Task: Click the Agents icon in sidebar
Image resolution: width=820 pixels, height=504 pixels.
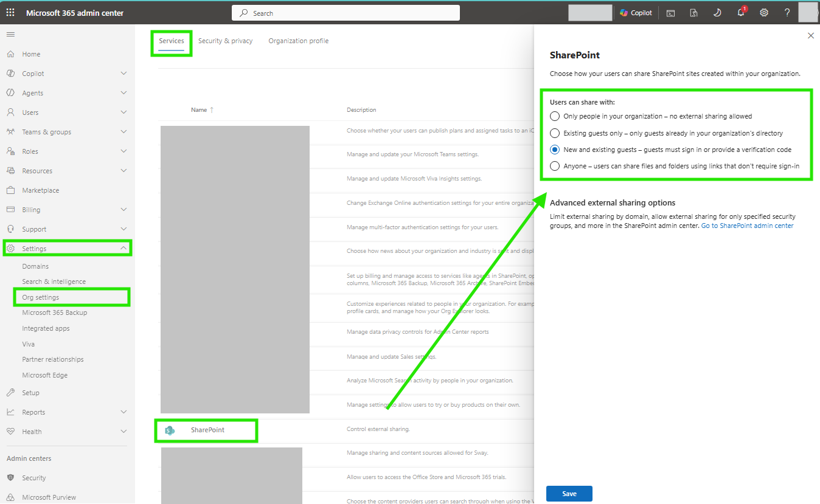Action: (x=10, y=93)
